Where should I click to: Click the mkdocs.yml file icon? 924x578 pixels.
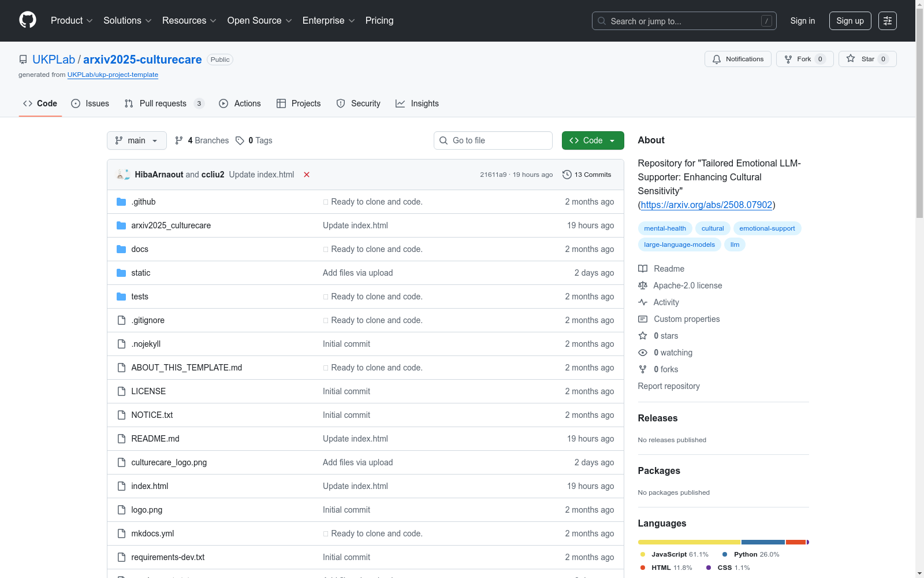121,533
